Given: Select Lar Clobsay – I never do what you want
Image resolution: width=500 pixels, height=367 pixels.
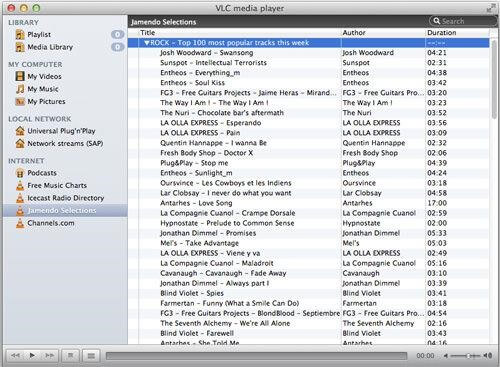Looking at the screenshot, I should [x=225, y=193].
